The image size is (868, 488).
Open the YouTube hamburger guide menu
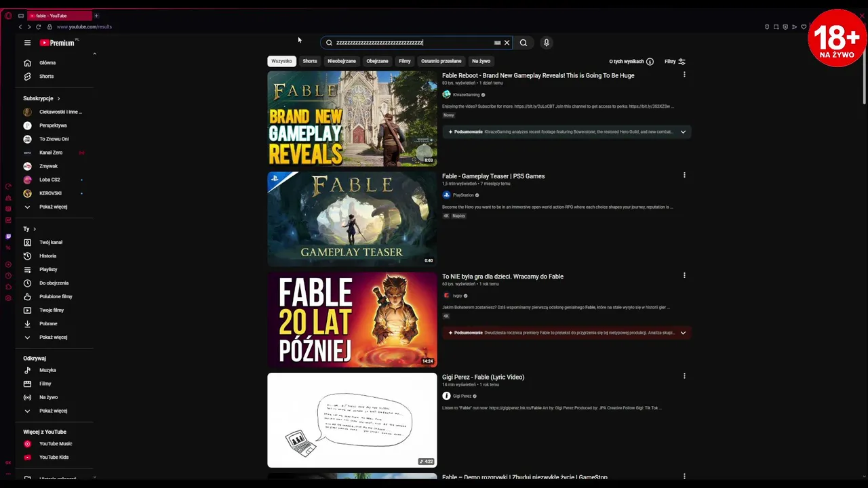[x=27, y=43]
